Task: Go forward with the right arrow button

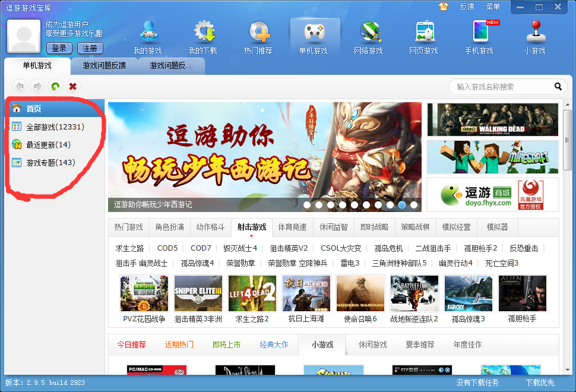Action: coord(37,86)
